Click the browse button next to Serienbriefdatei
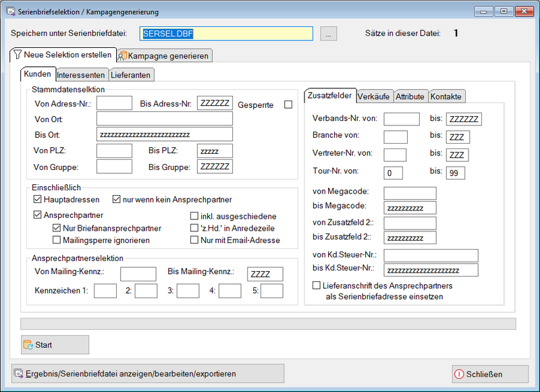This screenshot has width=540, height=392. coord(328,34)
